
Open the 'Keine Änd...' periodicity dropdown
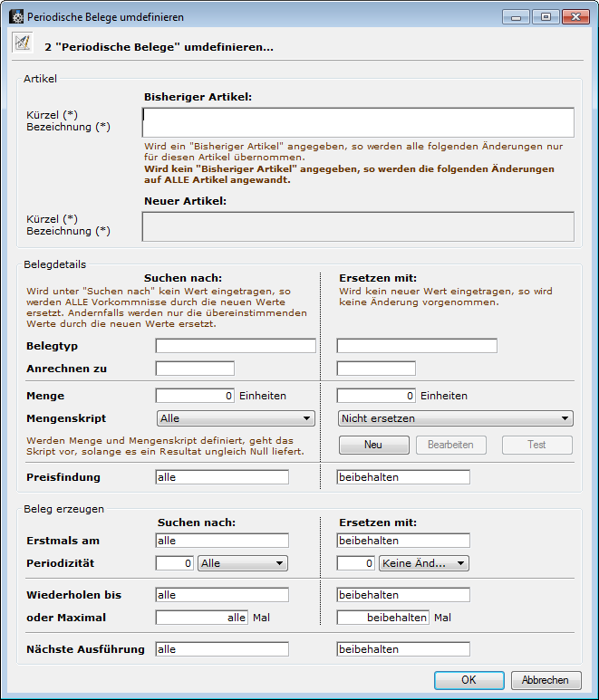(x=423, y=563)
